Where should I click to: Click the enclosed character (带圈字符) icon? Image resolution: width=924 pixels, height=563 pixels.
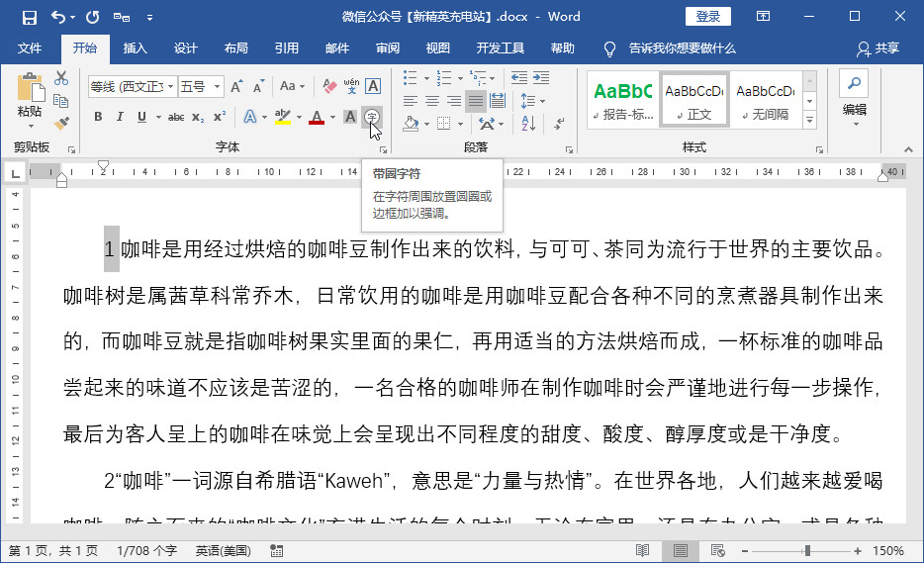point(372,117)
